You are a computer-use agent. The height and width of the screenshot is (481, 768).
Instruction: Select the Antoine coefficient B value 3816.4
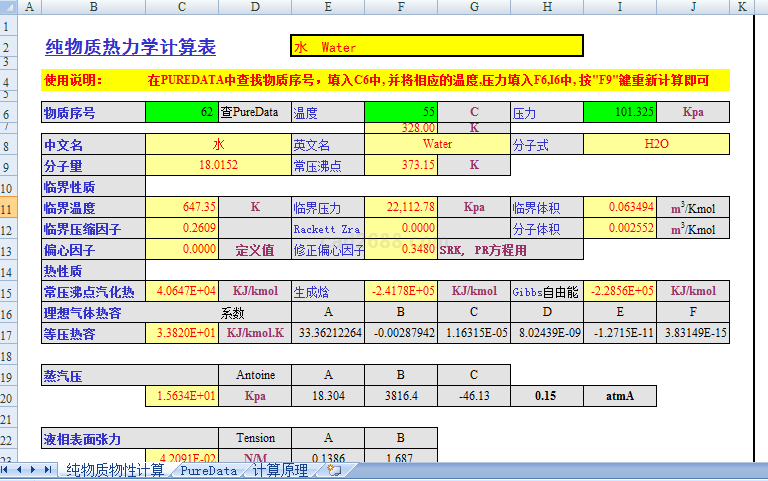pos(402,397)
